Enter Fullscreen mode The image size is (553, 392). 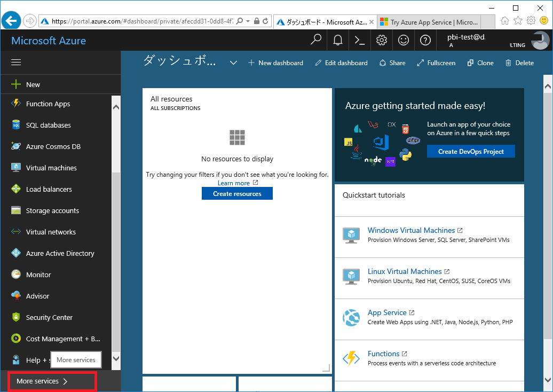(436, 63)
